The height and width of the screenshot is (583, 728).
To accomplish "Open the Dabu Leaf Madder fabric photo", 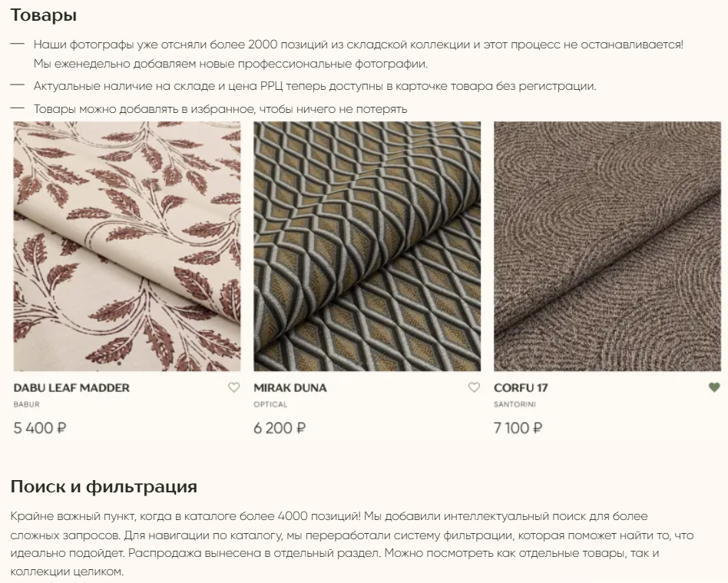I will point(127,247).
